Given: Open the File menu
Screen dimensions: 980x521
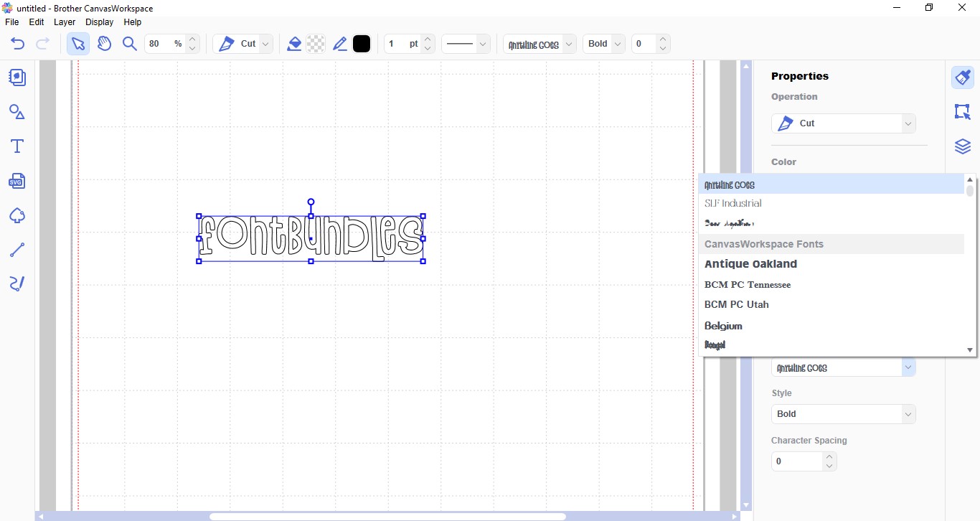Looking at the screenshot, I should [x=11, y=22].
